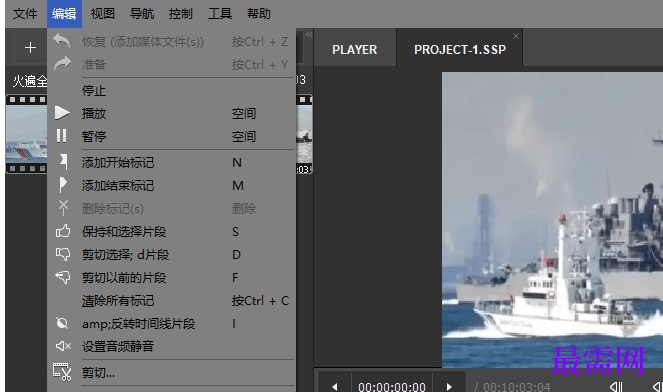663x392 pixels.
Task: Click the thumbs-up keep fragment icon
Action: point(63,231)
